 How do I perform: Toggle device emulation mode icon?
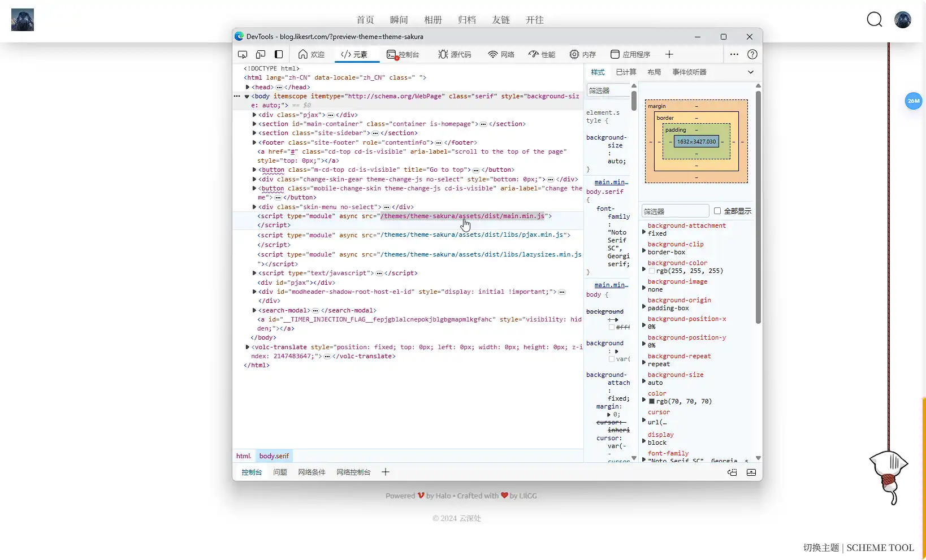[261, 54]
